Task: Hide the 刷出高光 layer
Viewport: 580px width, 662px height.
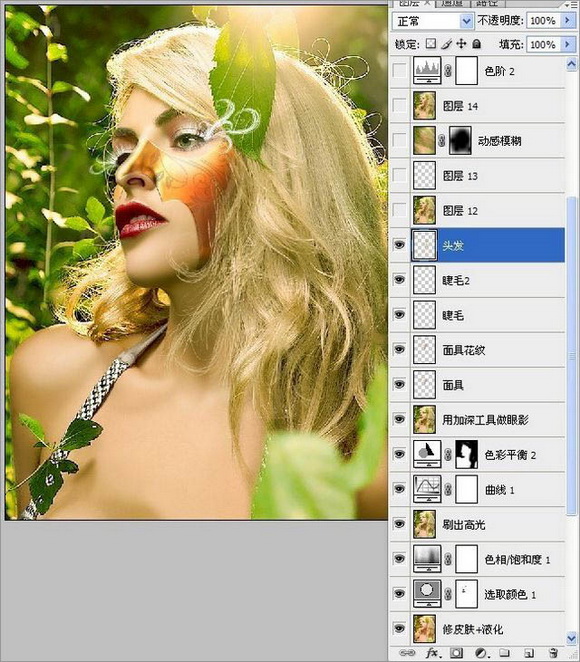Action: coord(399,524)
